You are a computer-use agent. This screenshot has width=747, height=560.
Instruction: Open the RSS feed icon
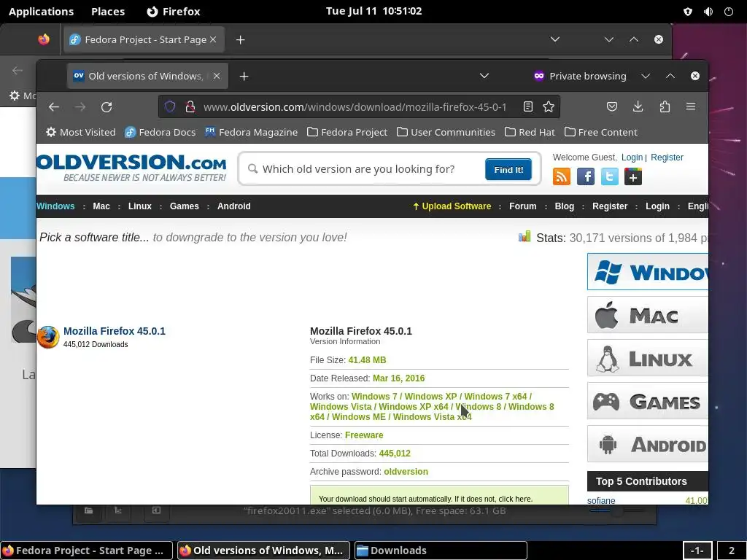coord(561,176)
